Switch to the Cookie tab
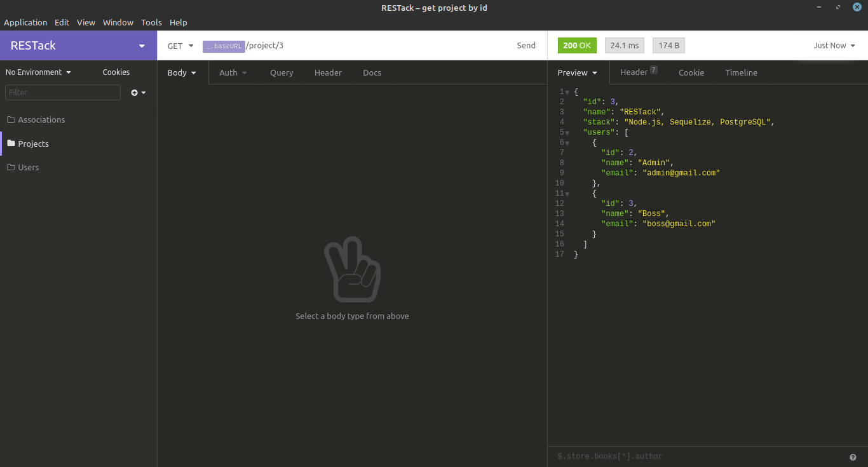Viewport: 868px width, 467px height. pos(691,72)
